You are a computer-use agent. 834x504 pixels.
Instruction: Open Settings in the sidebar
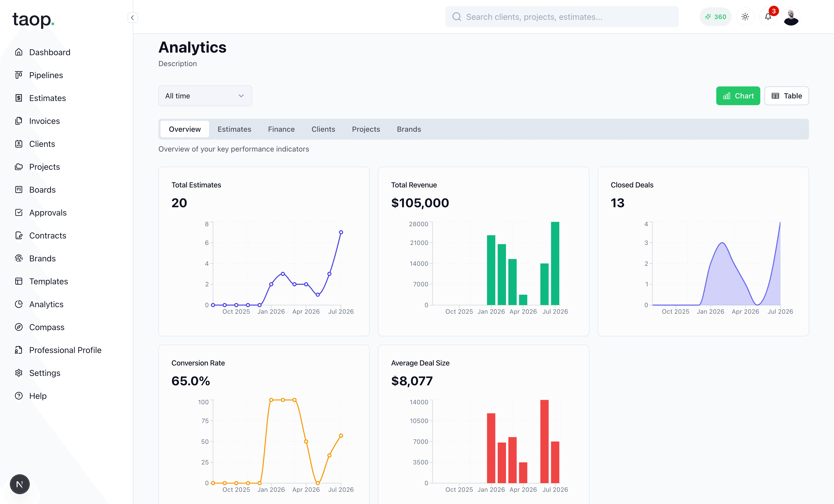[x=45, y=373]
